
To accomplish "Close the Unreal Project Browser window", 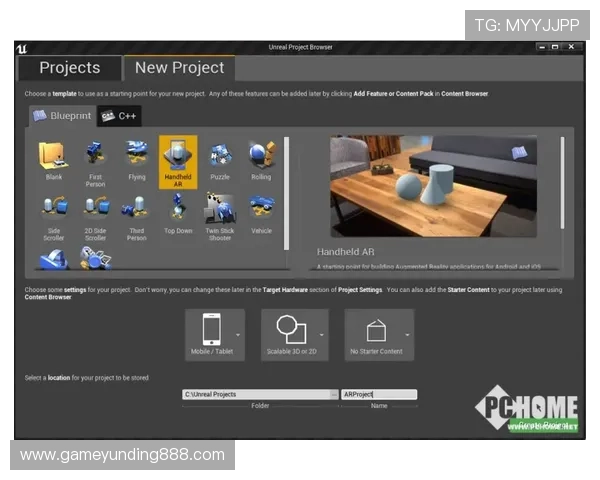I will (571, 47).
